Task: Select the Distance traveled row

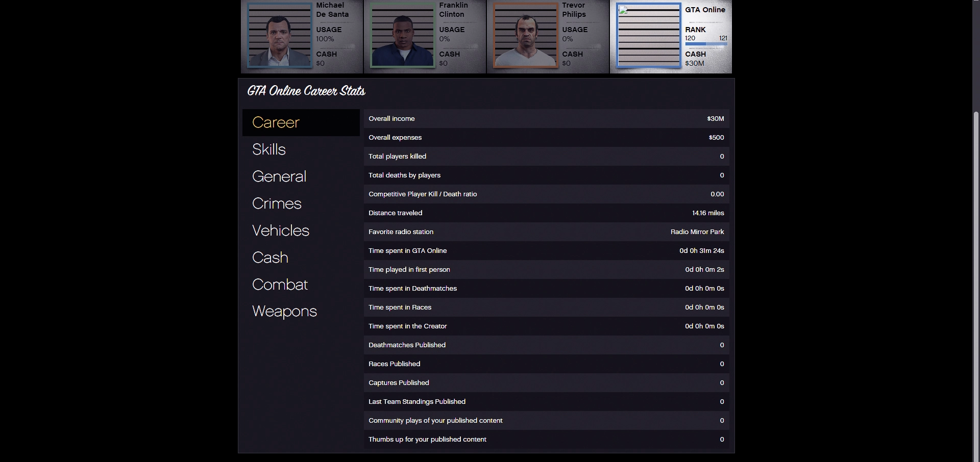Action: pyautogui.click(x=546, y=213)
